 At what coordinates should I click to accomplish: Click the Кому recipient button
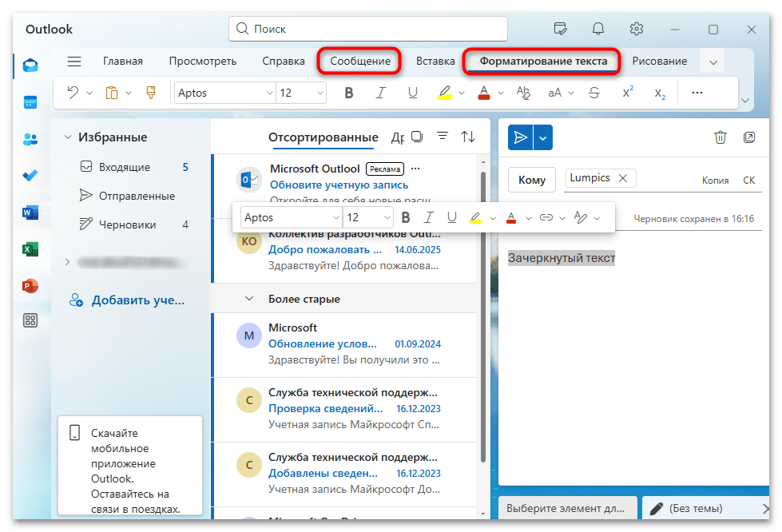coord(532,180)
